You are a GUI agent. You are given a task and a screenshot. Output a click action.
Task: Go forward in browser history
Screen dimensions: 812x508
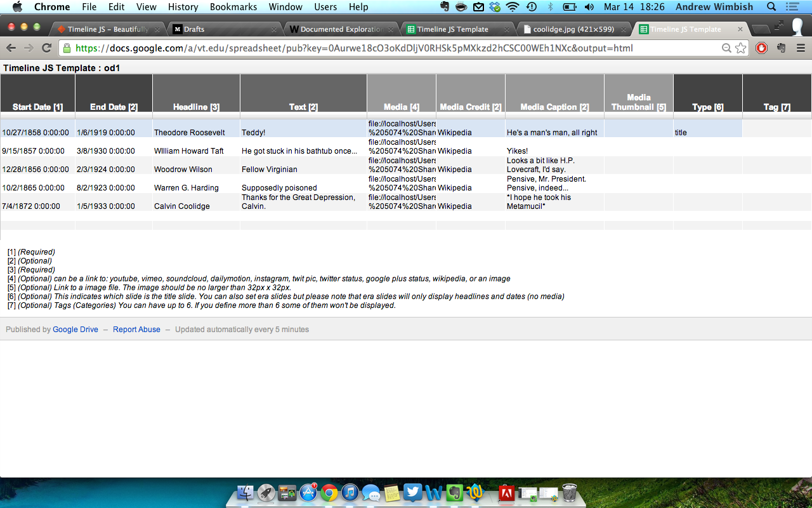(x=29, y=48)
